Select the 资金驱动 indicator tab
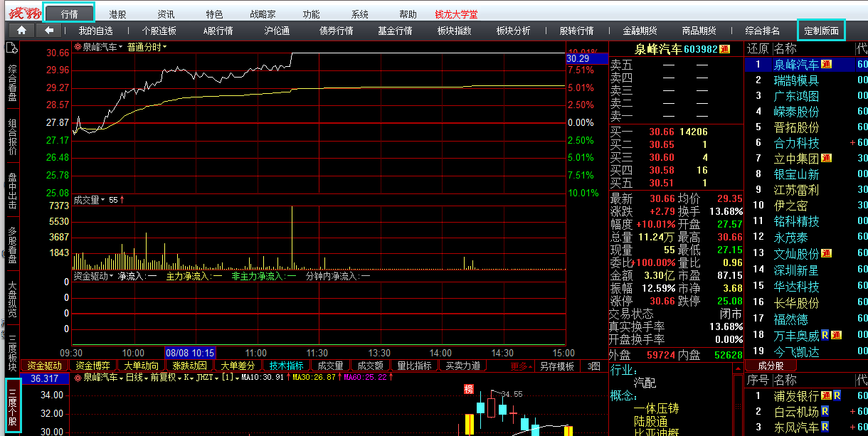The width and height of the screenshot is (868, 436). point(44,366)
